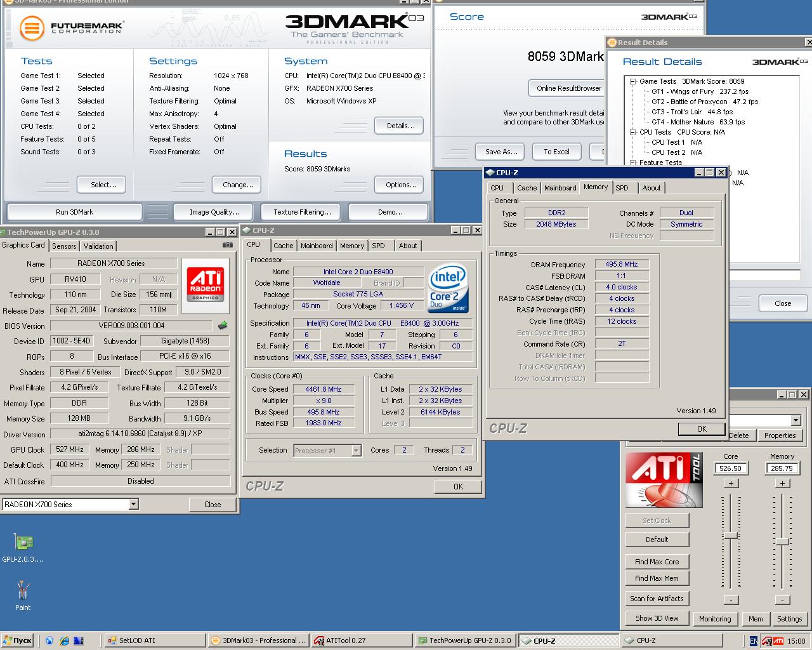This screenshot has width=812, height=650.
Task: Open Texture Filtering... in 3DMark03
Action: pyautogui.click(x=302, y=212)
